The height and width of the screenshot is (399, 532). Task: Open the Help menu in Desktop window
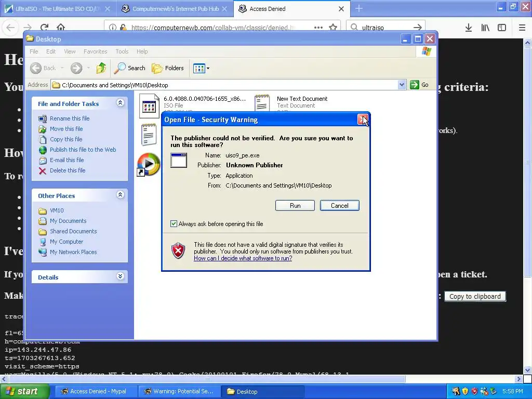142,51
